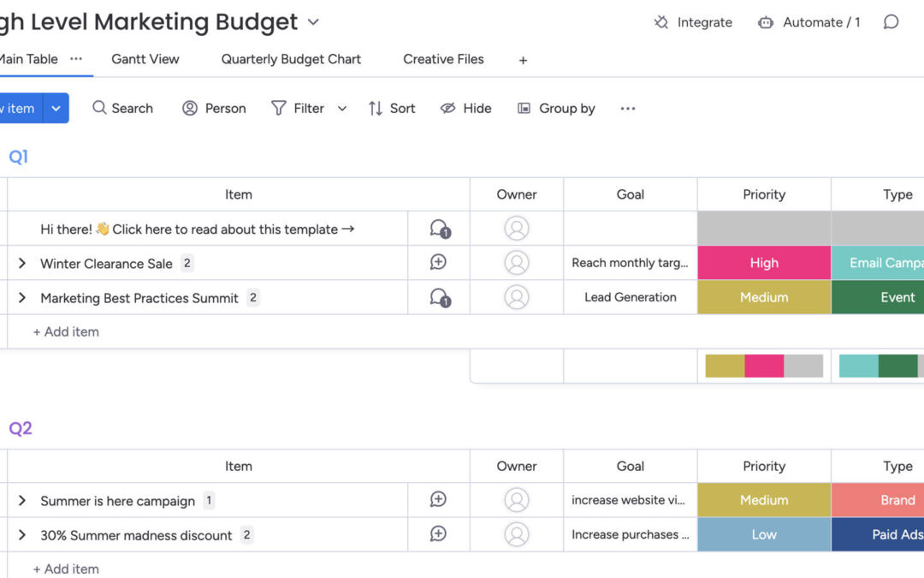Screen dimensions: 924x578
Task: Click the High priority status cell
Action: click(764, 263)
